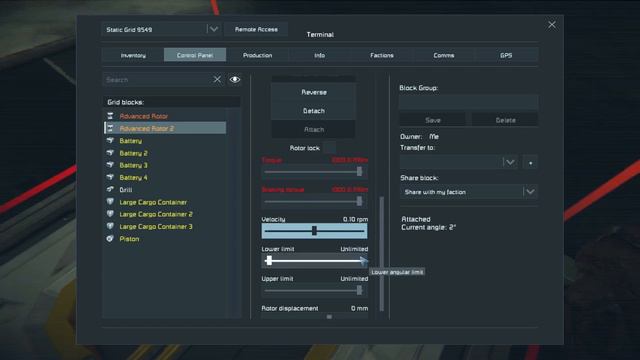Click the Braking torque slider handle
The height and width of the screenshot is (360, 640).
point(359,201)
